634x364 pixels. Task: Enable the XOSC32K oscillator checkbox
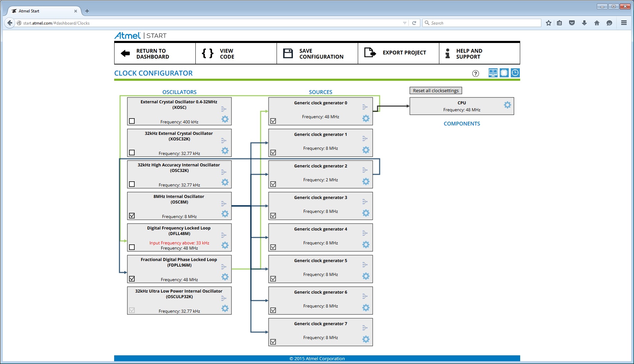(x=132, y=153)
